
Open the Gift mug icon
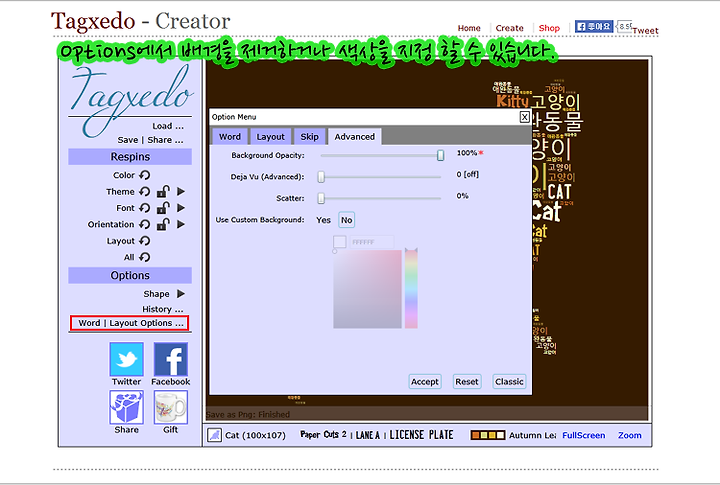click(170, 407)
